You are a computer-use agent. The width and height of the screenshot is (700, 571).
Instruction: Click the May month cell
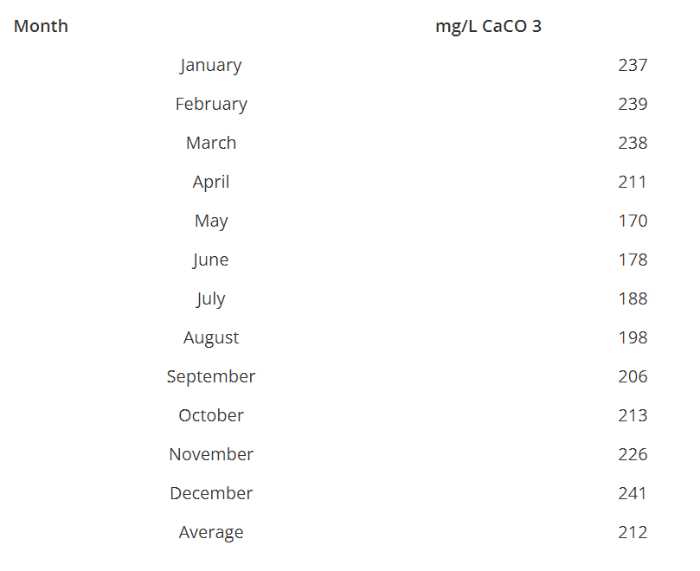point(211,221)
